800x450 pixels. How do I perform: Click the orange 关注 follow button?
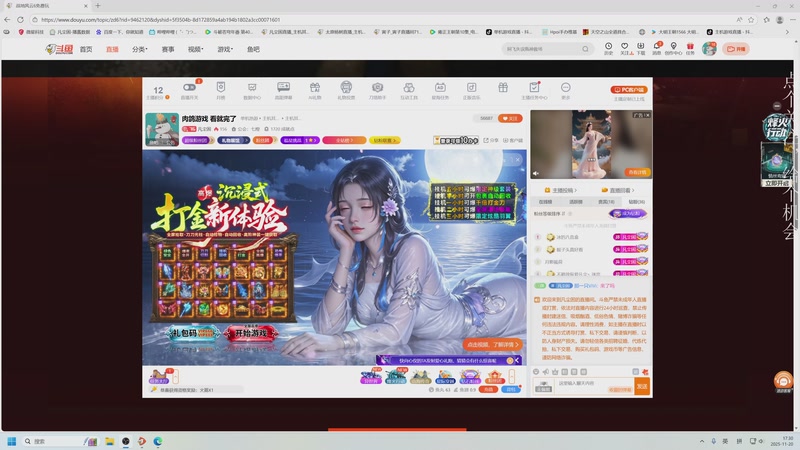pyautogui.click(x=510, y=118)
